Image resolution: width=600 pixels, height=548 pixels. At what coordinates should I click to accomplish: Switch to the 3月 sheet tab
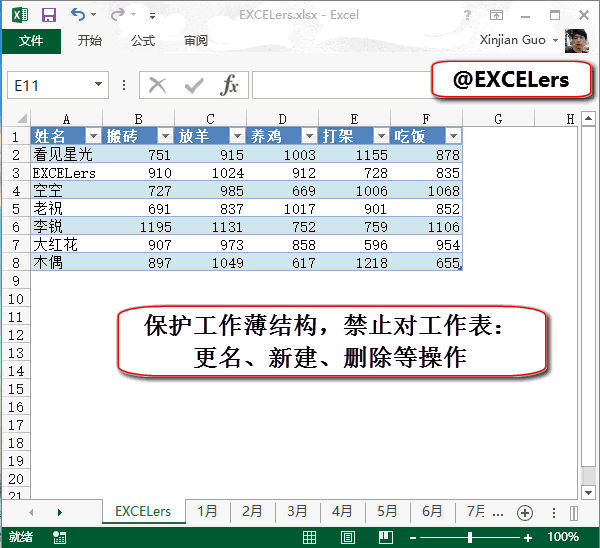297,511
